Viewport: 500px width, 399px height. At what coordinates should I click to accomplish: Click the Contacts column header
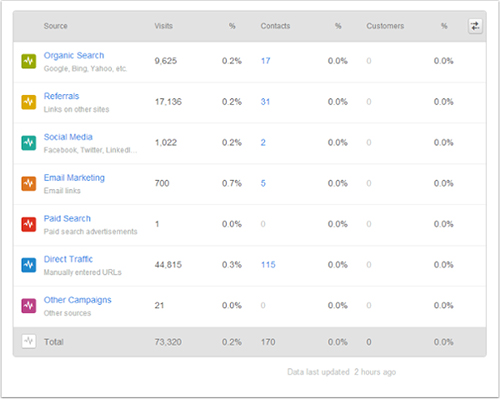(275, 26)
